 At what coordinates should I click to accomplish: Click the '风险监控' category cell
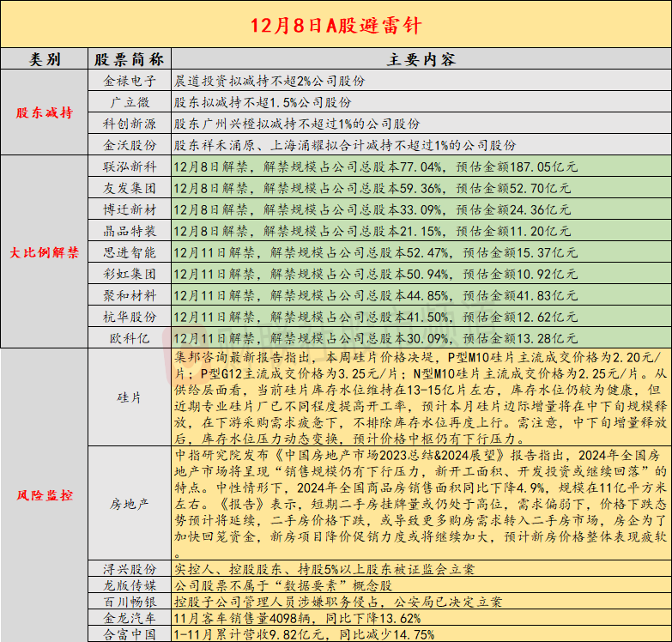coord(45,495)
